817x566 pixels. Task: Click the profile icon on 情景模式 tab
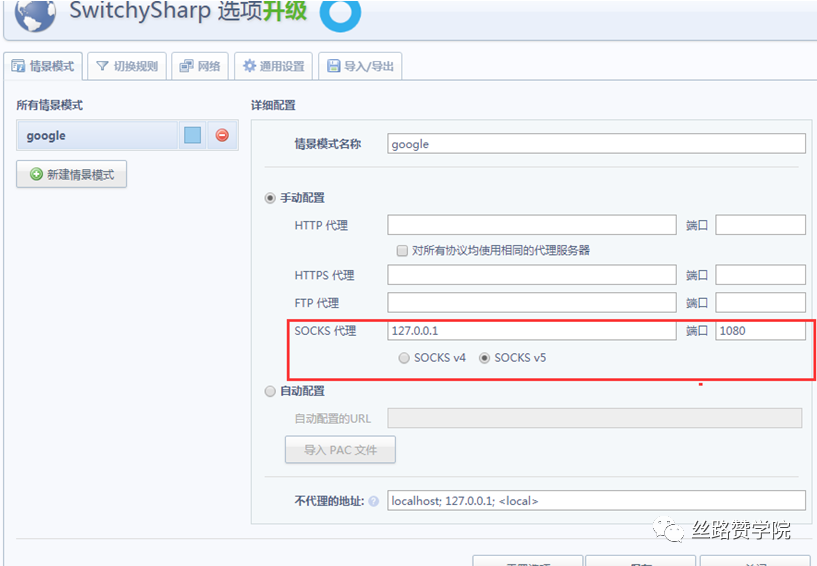[18, 66]
